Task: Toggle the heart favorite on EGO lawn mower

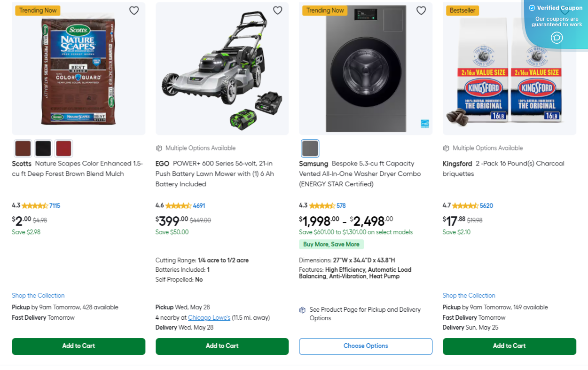Action: (x=277, y=10)
